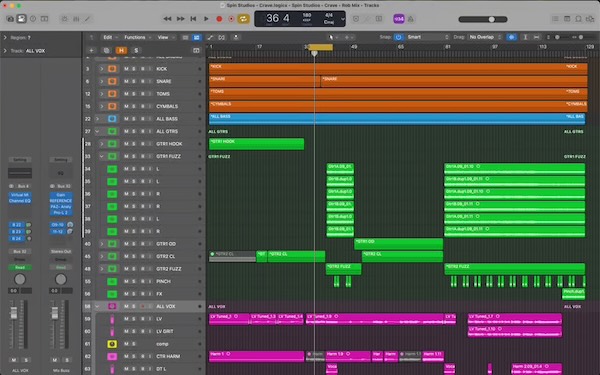
Task: Open Quick Help in the toolbar
Action: click(33, 19)
